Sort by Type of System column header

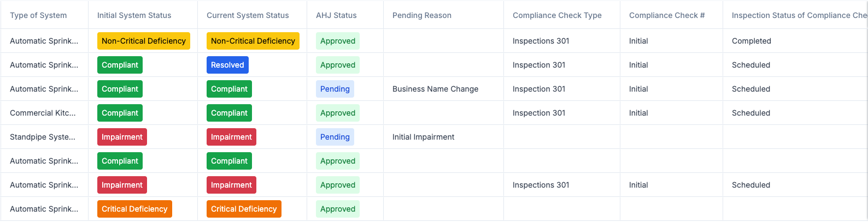[x=38, y=15]
